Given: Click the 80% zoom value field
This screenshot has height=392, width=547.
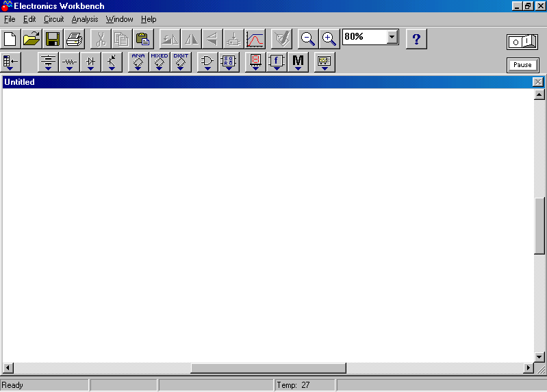Looking at the screenshot, I should [x=364, y=37].
